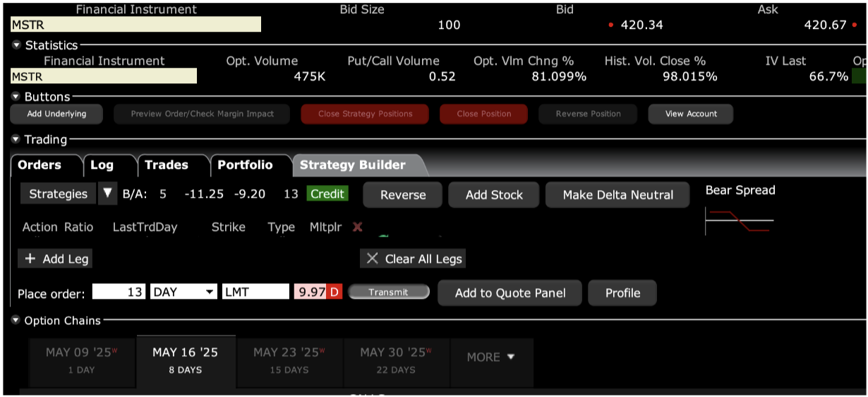Image resolution: width=868 pixels, height=397 pixels.
Task: Click the Make Delta Neutral button
Action: pyautogui.click(x=617, y=195)
